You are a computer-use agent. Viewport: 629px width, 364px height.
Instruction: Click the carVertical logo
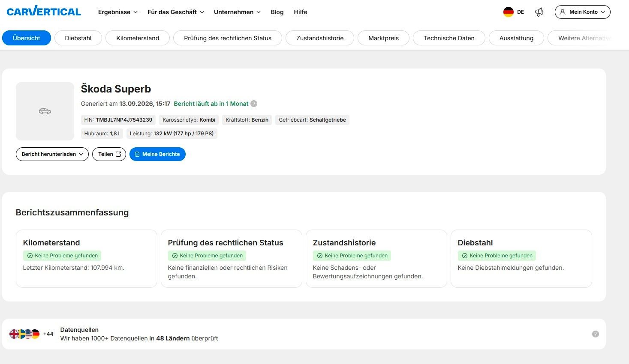click(x=44, y=12)
